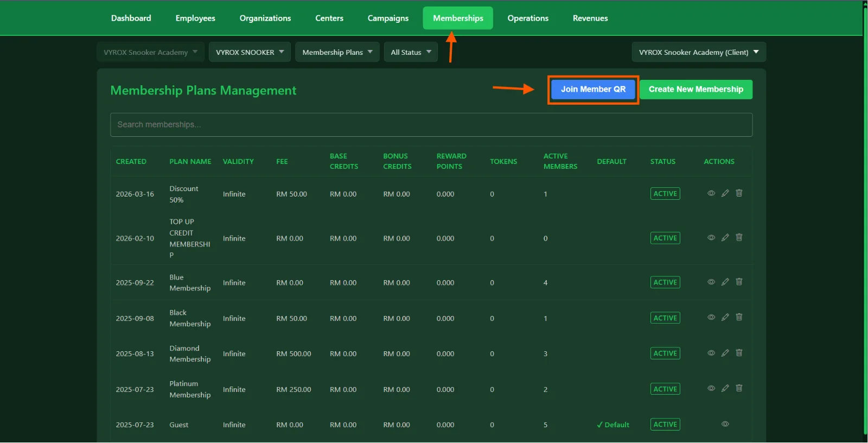Click the RM 500.00 fee value
Screen dimensions: 868x443
(x=293, y=354)
